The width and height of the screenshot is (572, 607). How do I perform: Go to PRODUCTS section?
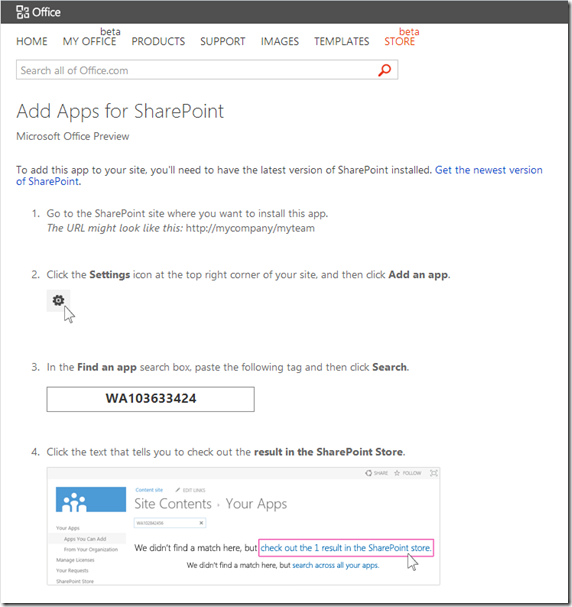158,41
